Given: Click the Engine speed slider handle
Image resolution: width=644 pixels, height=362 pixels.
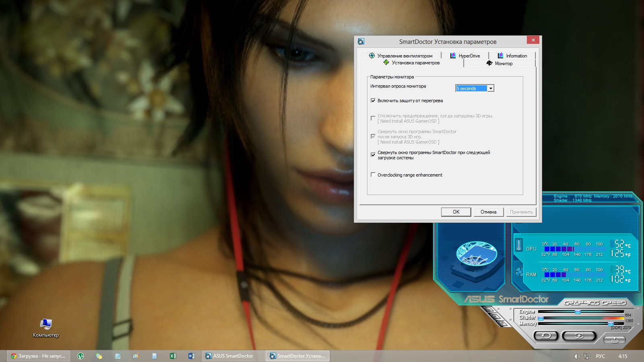Looking at the screenshot, I should [578, 312].
